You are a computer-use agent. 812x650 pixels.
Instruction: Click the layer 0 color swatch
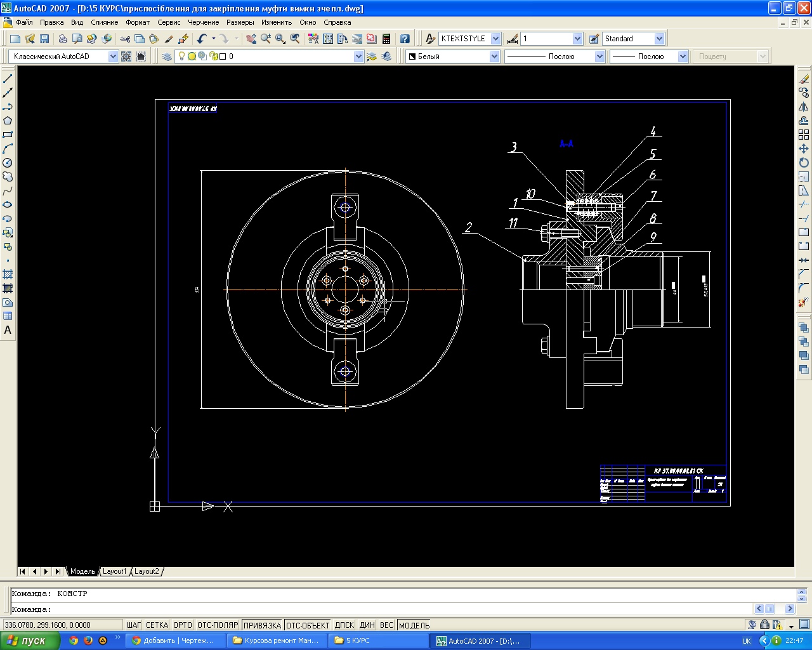tap(223, 56)
